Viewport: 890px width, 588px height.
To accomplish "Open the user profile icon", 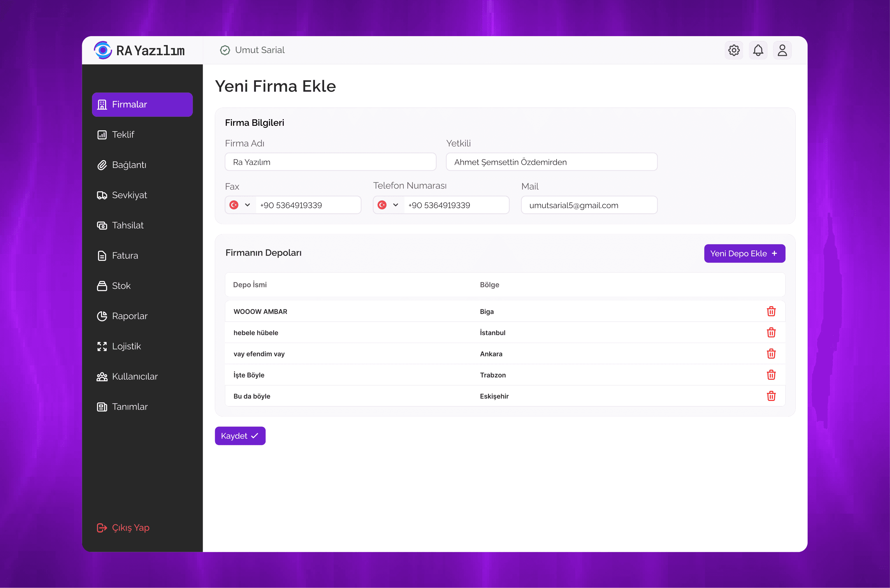I will [782, 50].
